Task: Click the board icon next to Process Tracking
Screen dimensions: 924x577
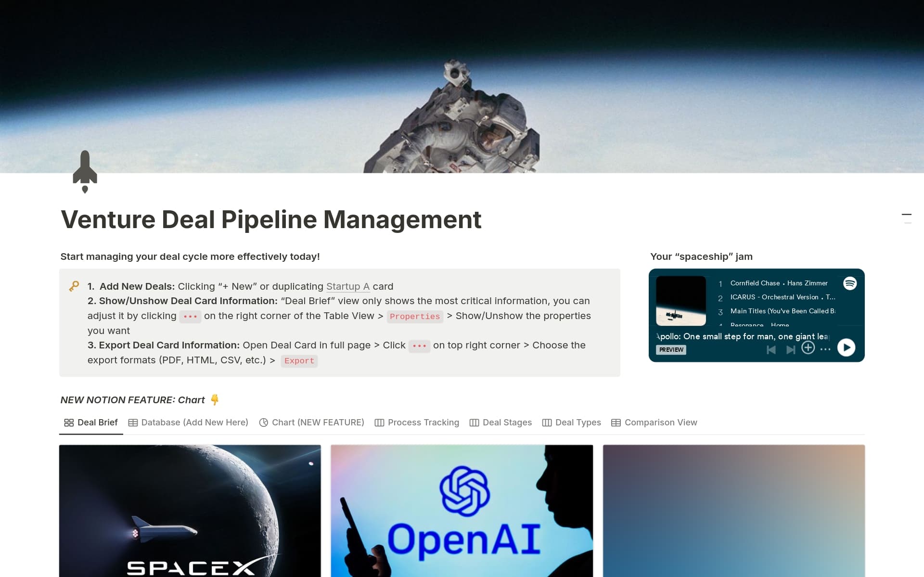Action: pyautogui.click(x=379, y=422)
